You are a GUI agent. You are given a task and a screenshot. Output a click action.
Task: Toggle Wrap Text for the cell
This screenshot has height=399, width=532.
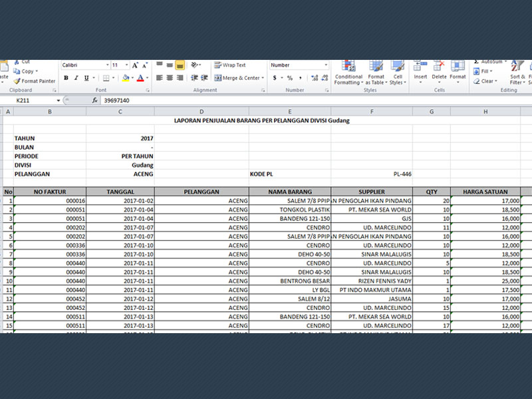[x=229, y=65]
